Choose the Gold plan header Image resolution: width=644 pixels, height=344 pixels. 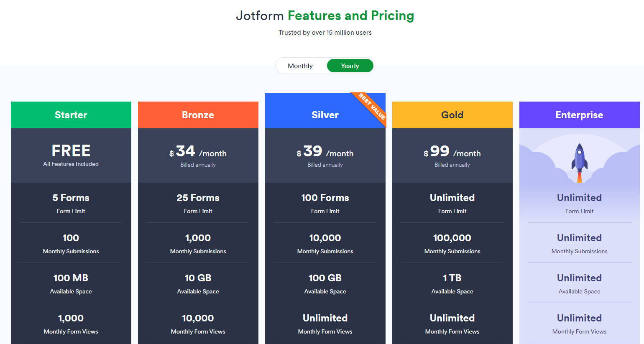click(452, 115)
